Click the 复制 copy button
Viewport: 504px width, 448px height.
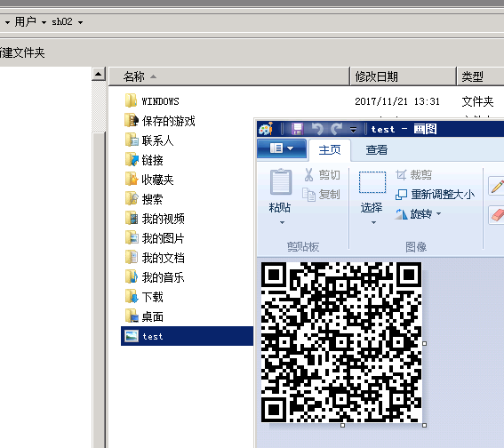[x=322, y=195]
